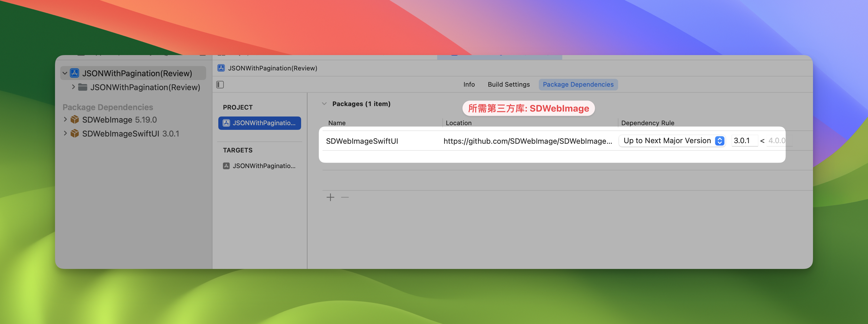Collapse the JSONWithPagination(Review) project root
Screen dimensions: 868x324
(65, 73)
